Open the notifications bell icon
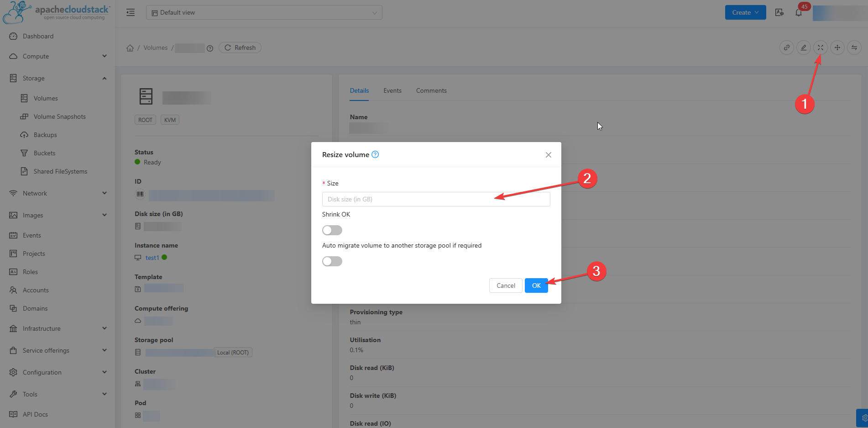This screenshot has height=428, width=868. point(798,13)
